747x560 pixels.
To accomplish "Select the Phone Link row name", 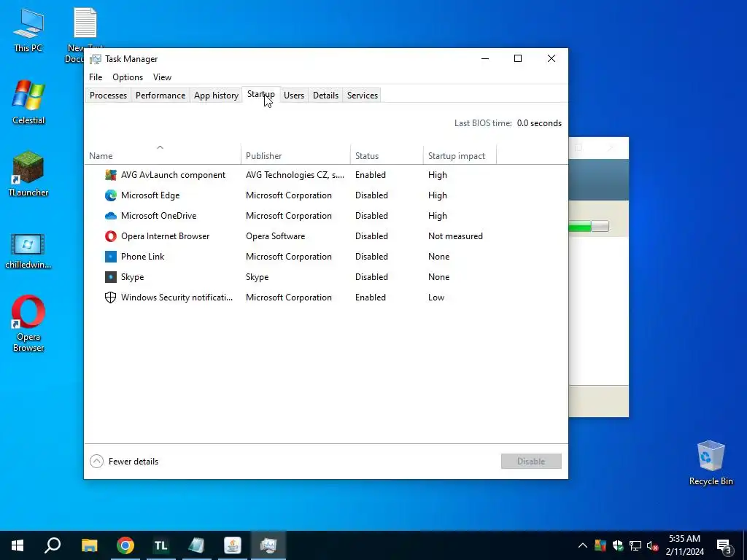I will coord(142,257).
